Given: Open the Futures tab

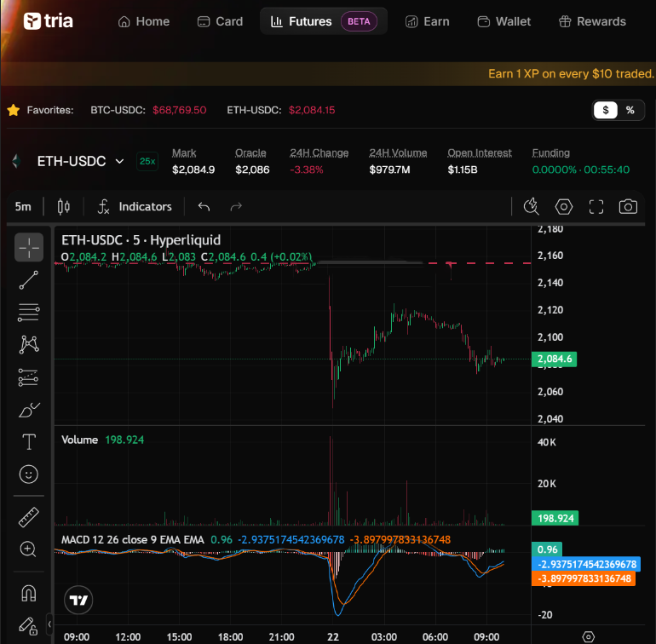Looking at the screenshot, I should click(x=324, y=21).
